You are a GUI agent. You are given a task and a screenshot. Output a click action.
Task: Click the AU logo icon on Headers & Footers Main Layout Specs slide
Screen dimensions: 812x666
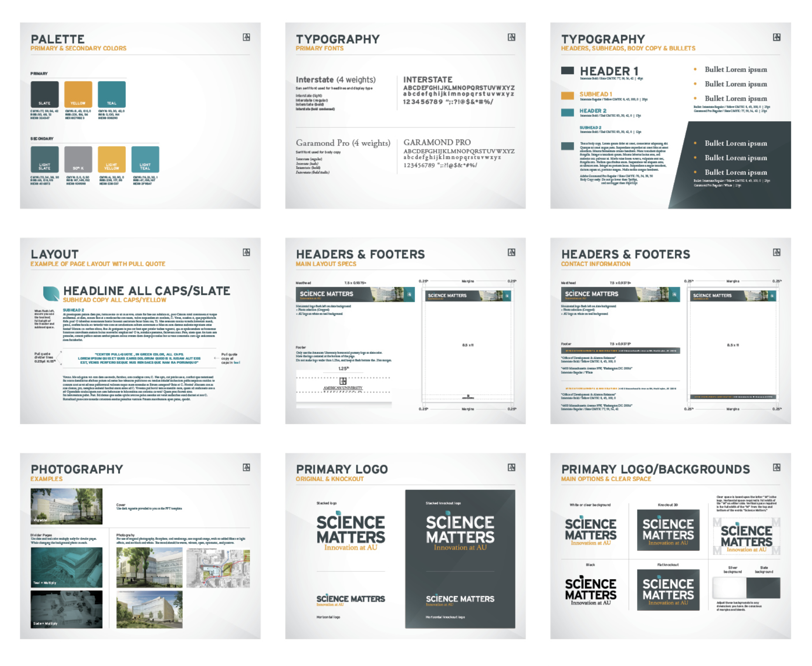(x=511, y=252)
